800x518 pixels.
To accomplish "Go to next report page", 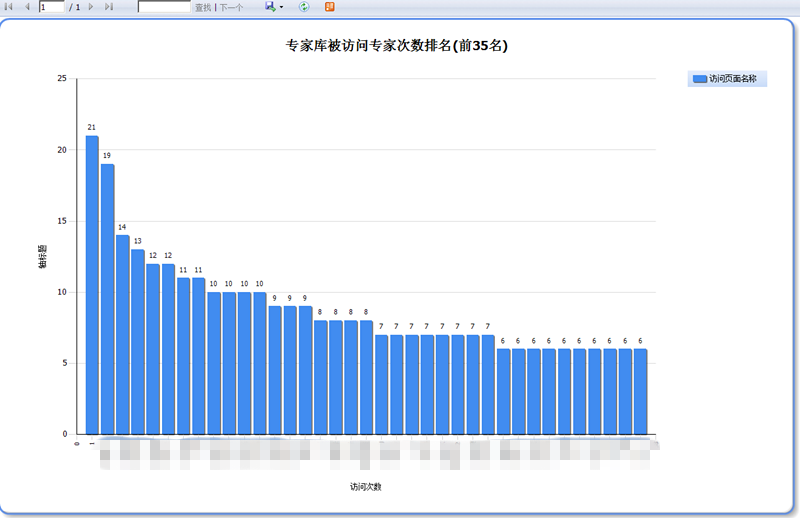I will [x=91, y=7].
